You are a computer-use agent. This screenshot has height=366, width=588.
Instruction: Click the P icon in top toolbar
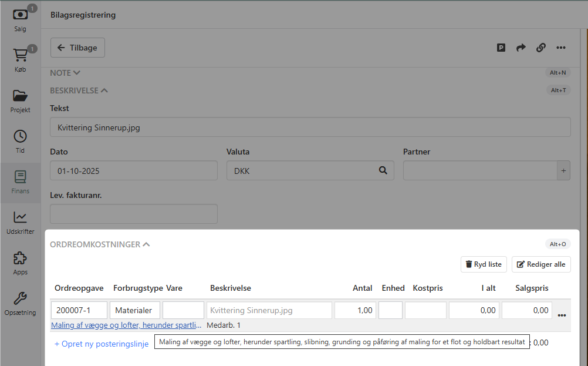click(x=501, y=48)
